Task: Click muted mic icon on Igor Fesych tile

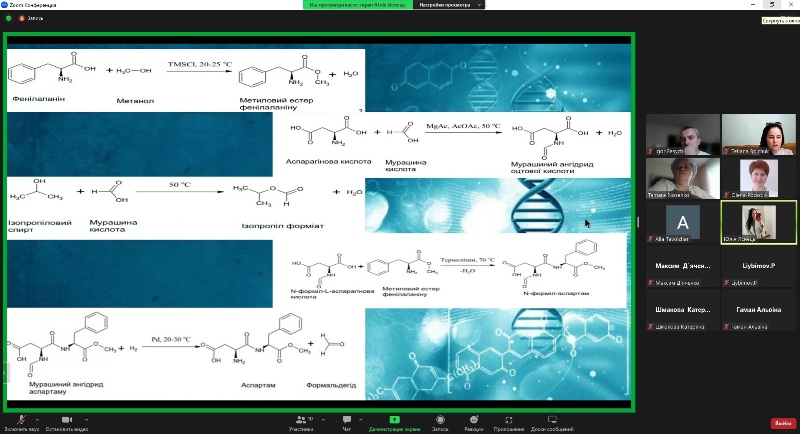Action: [651, 151]
